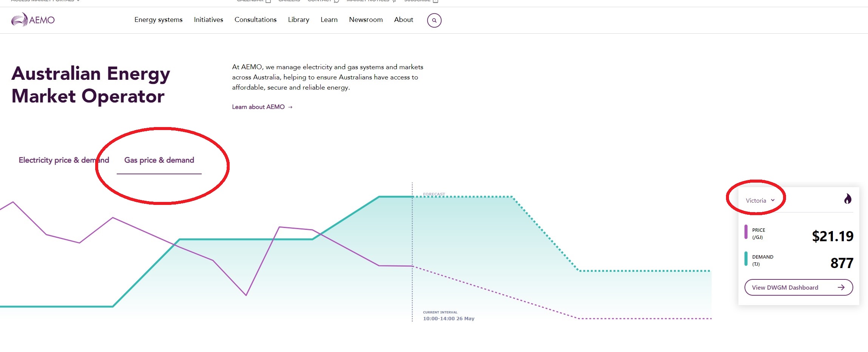
Task: Click the AEMO logo
Action: (x=33, y=20)
